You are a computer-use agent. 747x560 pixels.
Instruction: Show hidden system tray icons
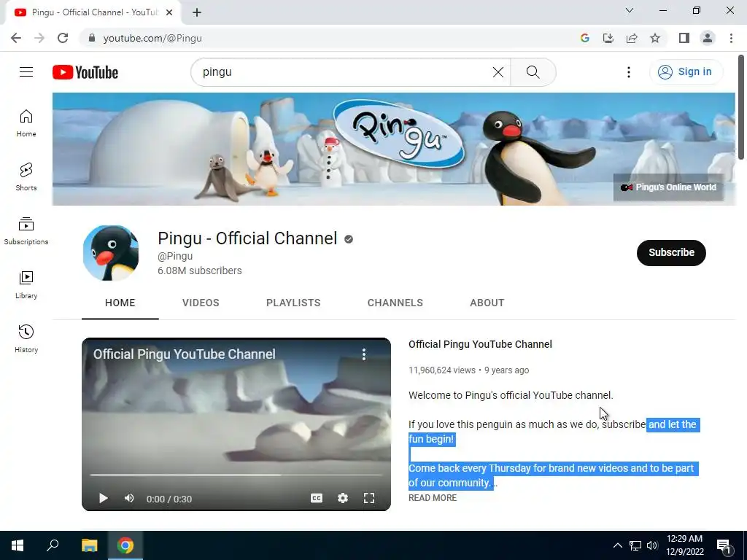click(617, 545)
